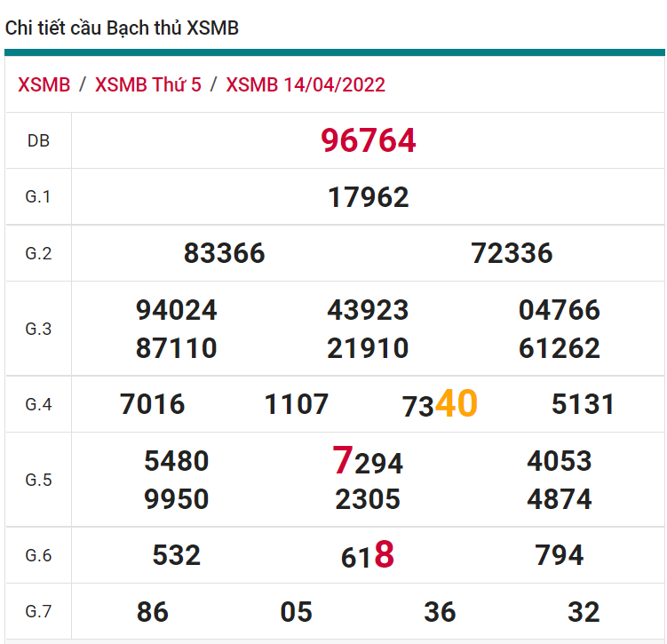
Task: Click the DB row label
Action: 38,140
